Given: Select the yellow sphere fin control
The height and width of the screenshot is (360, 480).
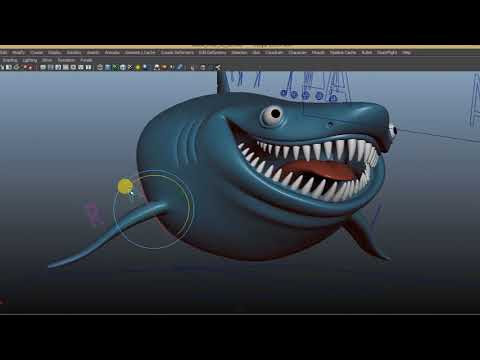Looking at the screenshot, I should coord(125,186).
